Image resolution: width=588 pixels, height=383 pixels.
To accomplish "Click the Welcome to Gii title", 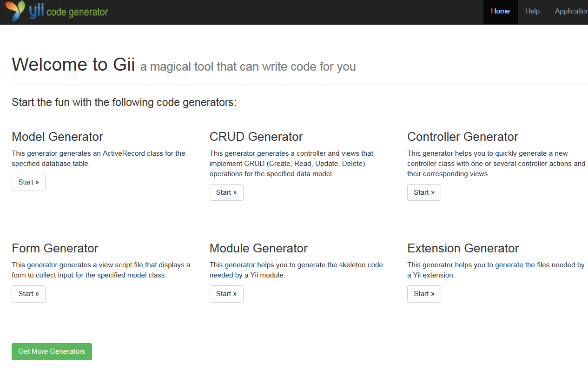I will click(73, 65).
